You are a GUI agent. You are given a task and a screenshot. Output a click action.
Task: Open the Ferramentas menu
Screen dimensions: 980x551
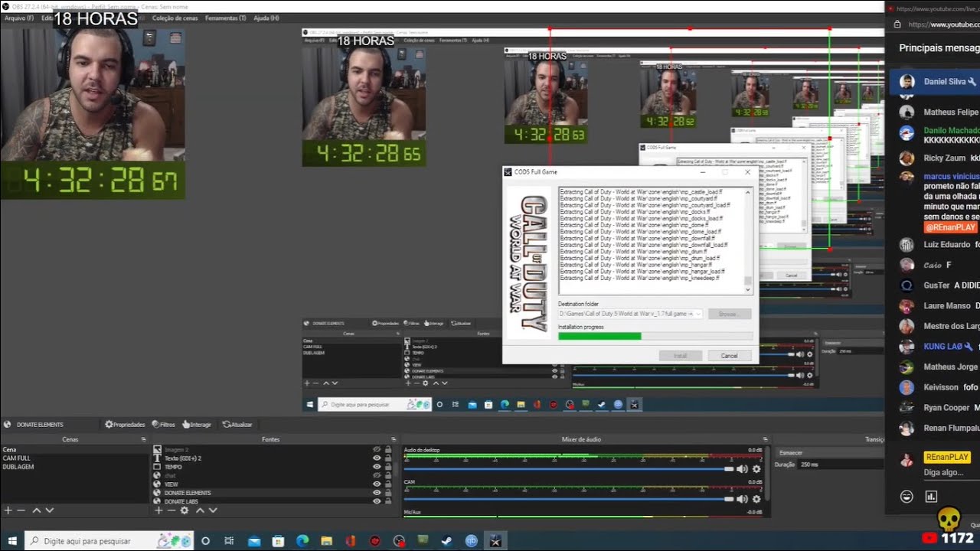click(x=227, y=18)
